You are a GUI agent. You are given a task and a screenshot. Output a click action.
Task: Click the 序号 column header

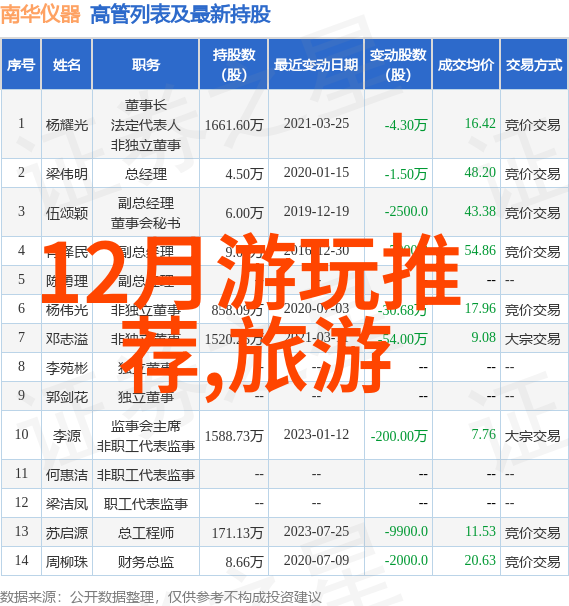(21, 65)
